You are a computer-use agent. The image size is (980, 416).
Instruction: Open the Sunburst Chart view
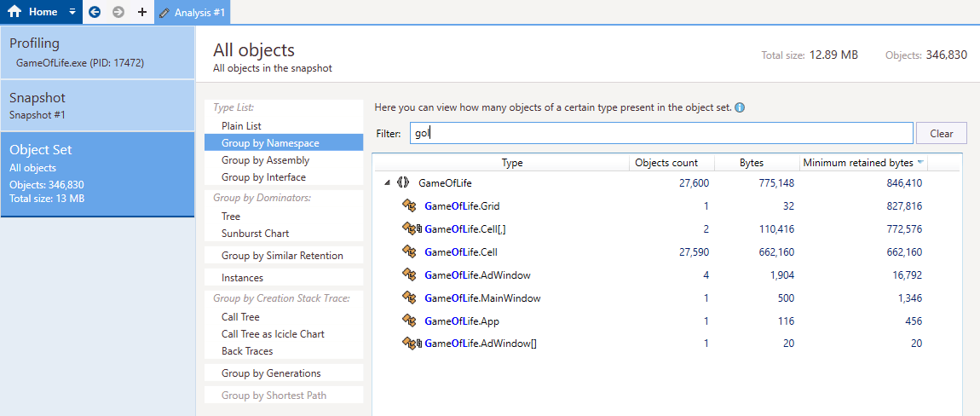255,234
